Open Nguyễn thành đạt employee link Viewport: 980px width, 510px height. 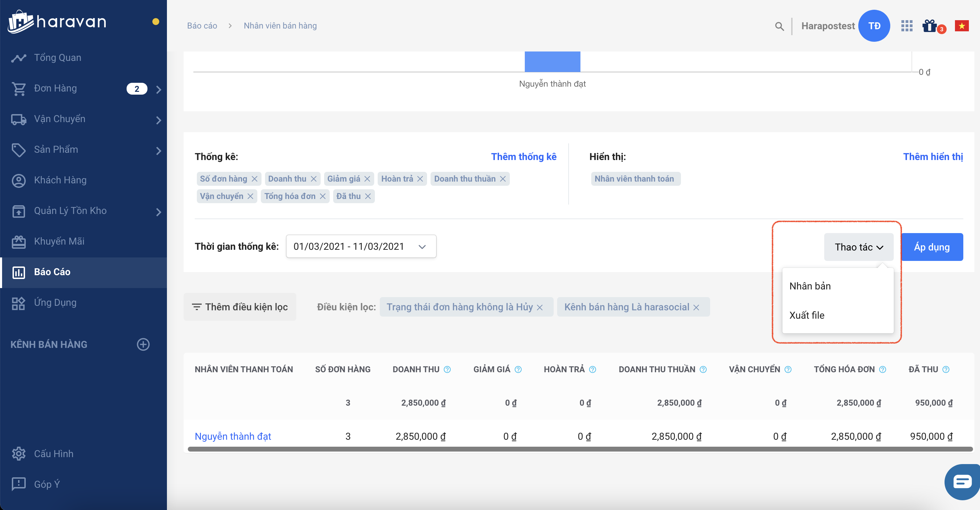click(x=233, y=436)
